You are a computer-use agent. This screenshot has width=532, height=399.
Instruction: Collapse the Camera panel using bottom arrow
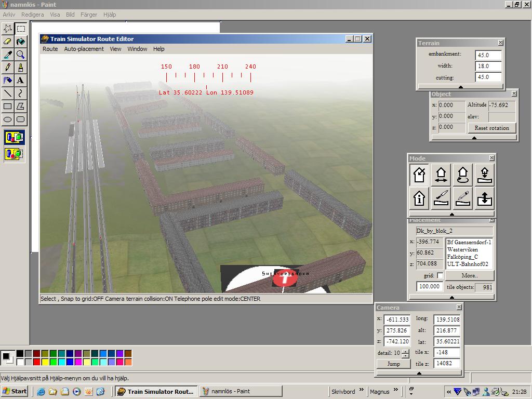tap(419, 373)
